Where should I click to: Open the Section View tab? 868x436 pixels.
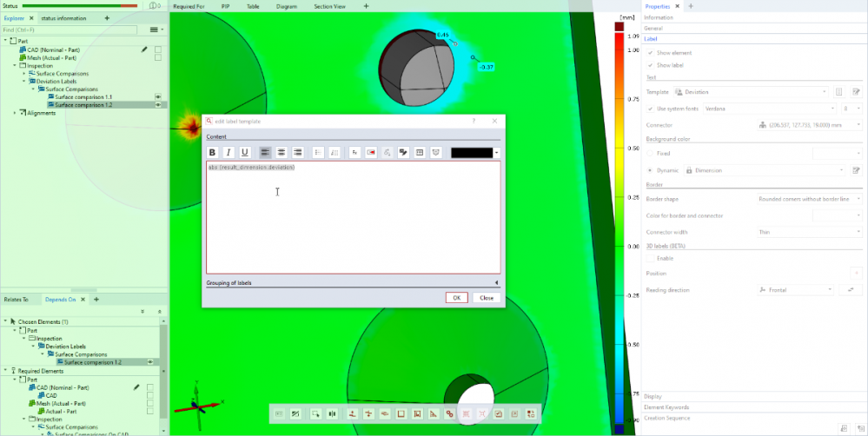tap(329, 7)
